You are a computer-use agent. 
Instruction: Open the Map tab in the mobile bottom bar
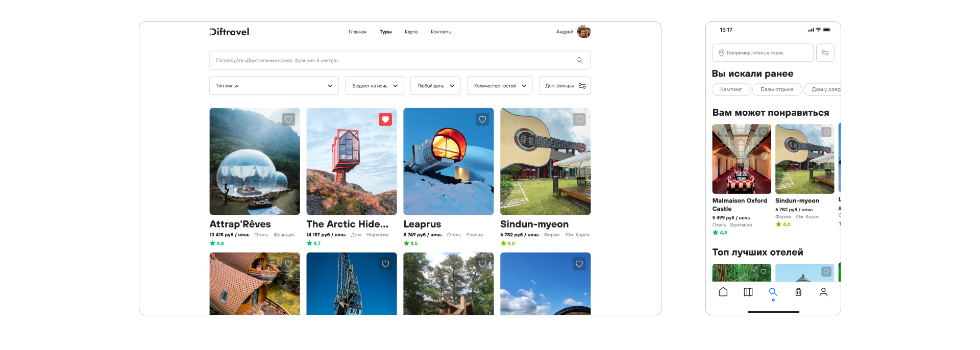click(748, 292)
